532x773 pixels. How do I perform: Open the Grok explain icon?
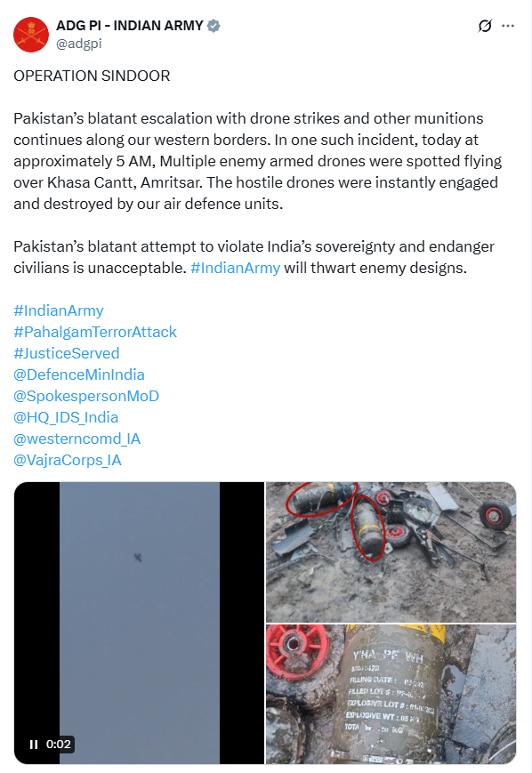pos(485,26)
